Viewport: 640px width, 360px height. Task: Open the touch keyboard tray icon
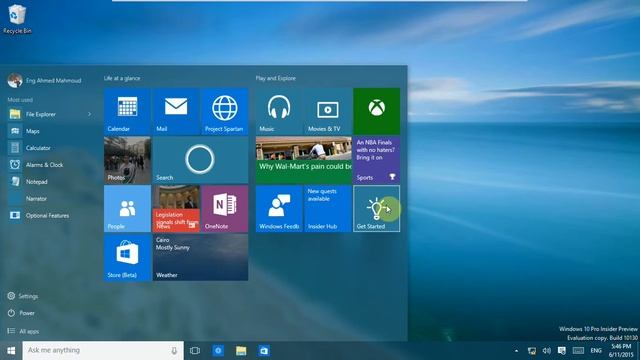click(x=578, y=351)
